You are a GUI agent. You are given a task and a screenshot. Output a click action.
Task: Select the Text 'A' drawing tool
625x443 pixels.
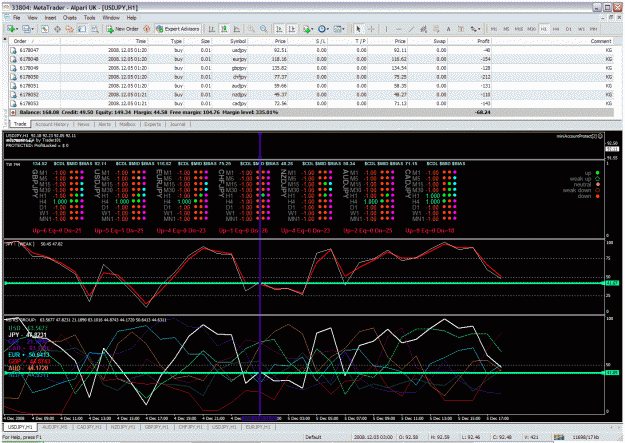(448, 29)
